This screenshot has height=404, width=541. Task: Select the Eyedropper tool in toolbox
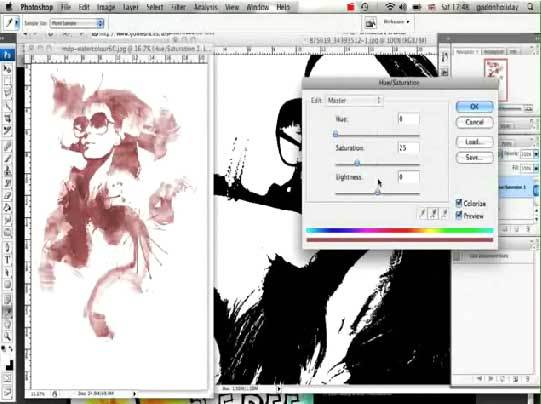click(x=7, y=312)
